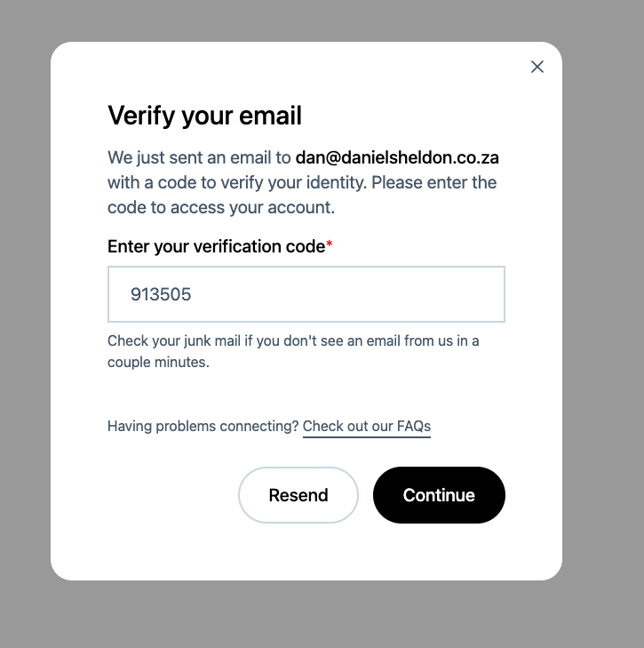This screenshot has height=648, width=644.
Task: Click the gray backdrop right of dialog
Action: [603, 311]
